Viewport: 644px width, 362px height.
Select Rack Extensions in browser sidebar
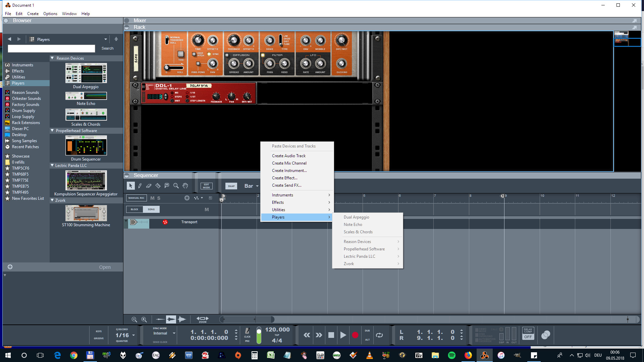click(x=26, y=123)
